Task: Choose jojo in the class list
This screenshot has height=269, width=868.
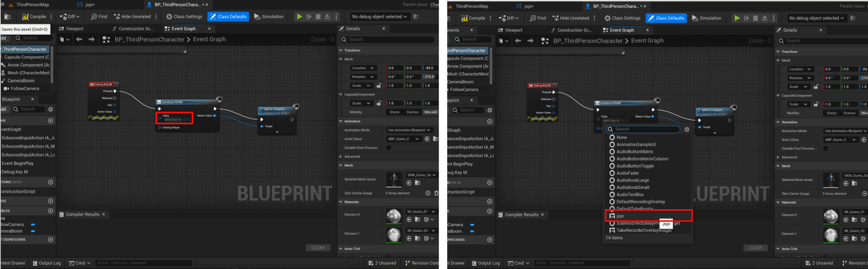Action: [648, 216]
